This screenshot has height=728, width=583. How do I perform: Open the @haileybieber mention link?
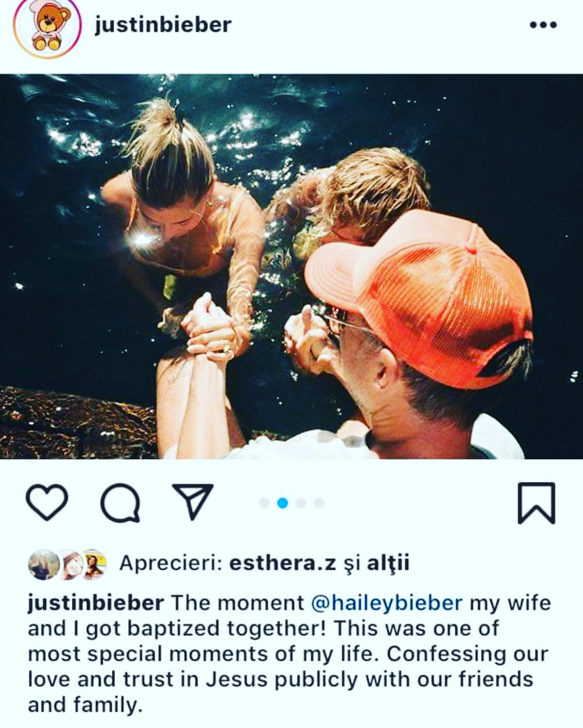[x=386, y=603]
